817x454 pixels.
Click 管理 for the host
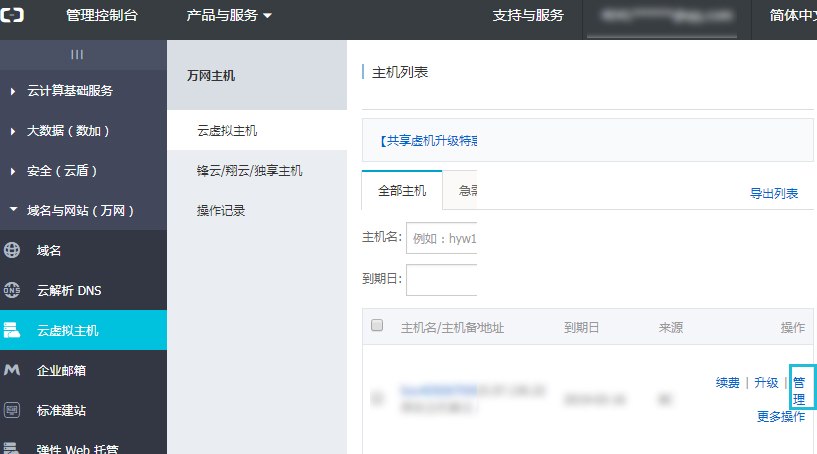[x=799, y=391]
